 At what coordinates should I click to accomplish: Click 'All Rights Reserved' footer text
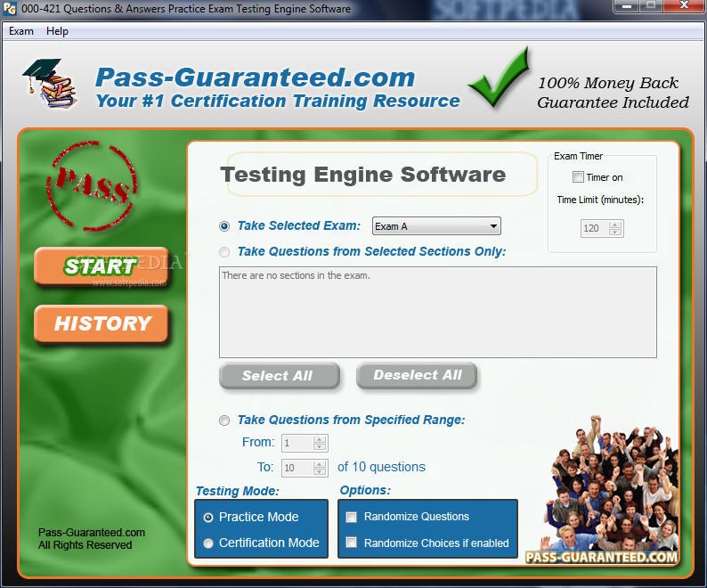click(85, 545)
